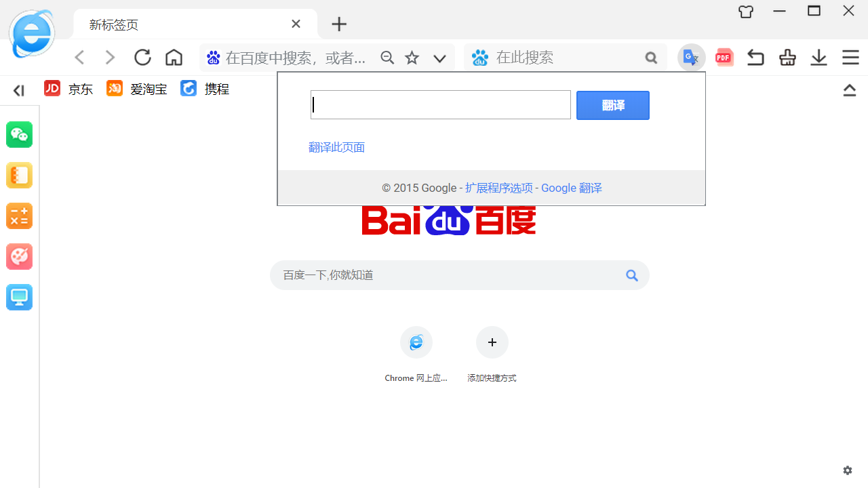Open the notebook icon in the sidebar

click(19, 175)
